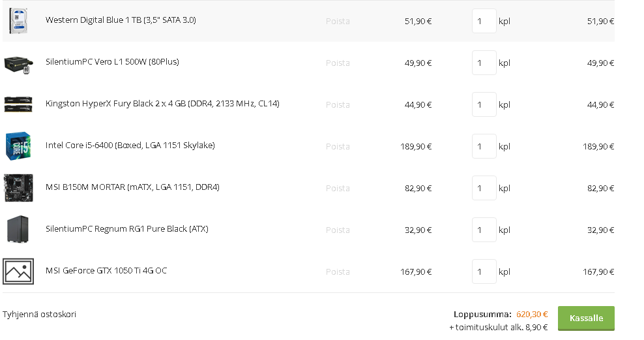
Task: Click the placeholder image icon for GTX 1050 Ti
Action: pyautogui.click(x=18, y=271)
